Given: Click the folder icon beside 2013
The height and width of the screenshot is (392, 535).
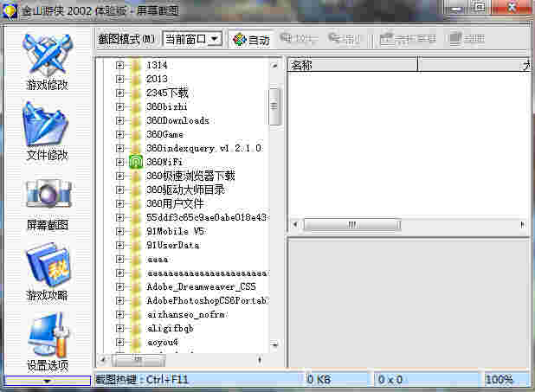Looking at the screenshot, I should [136, 79].
